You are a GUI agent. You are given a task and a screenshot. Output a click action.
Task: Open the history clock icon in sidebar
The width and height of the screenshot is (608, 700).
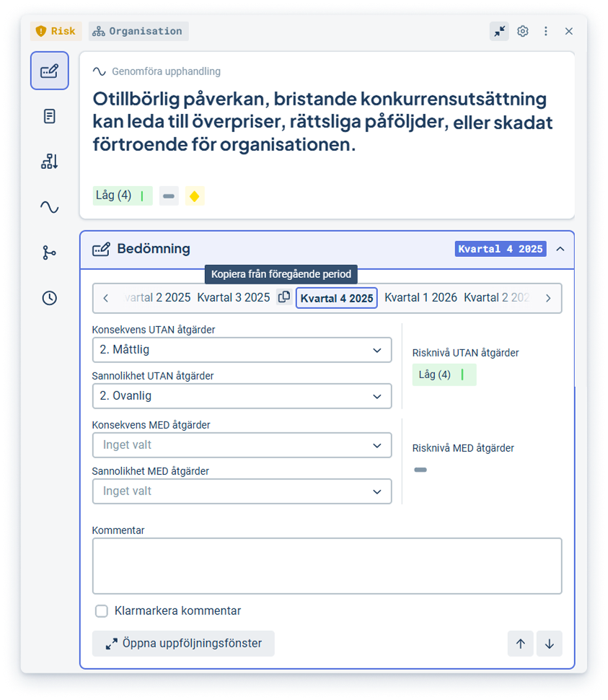pyautogui.click(x=49, y=298)
